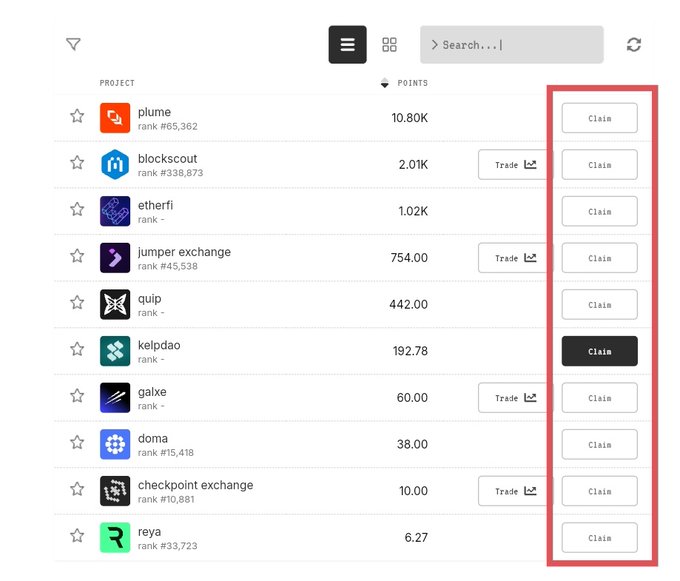Open the filter funnel icon
Viewport: 680px width, 581px height.
coord(73,44)
